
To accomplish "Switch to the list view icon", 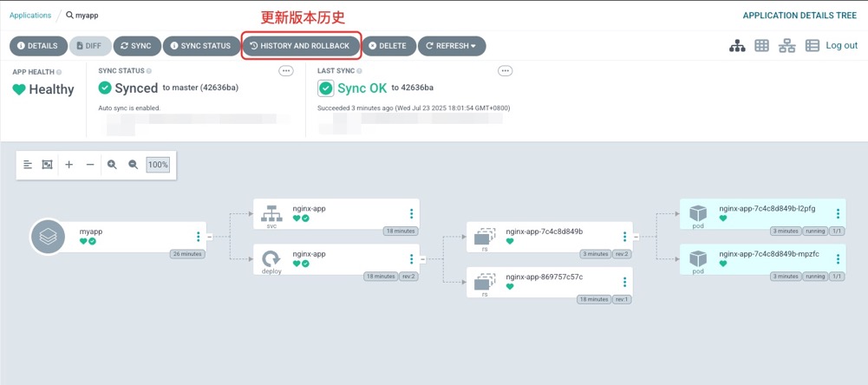I will pyautogui.click(x=812, y=46).
